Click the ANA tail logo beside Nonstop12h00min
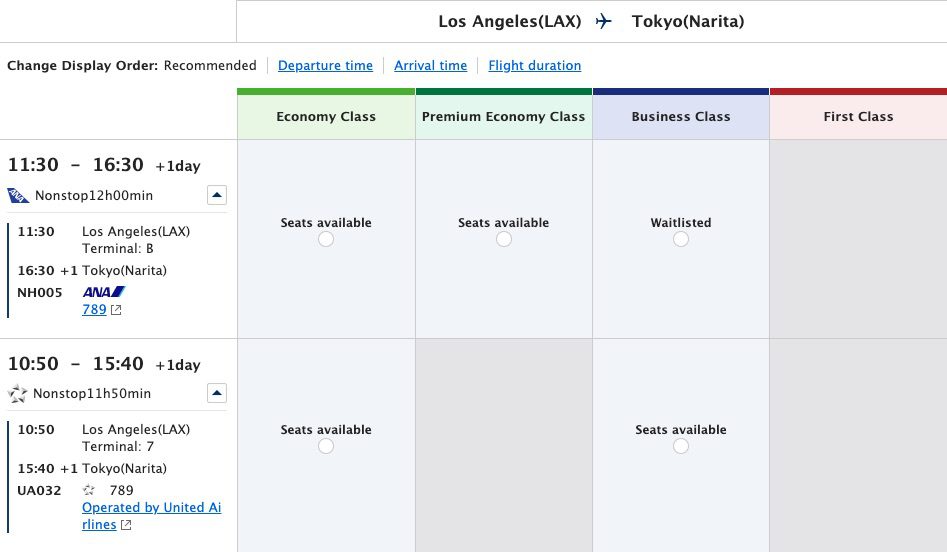The image size is (947, 552). (x=18, y=196)
